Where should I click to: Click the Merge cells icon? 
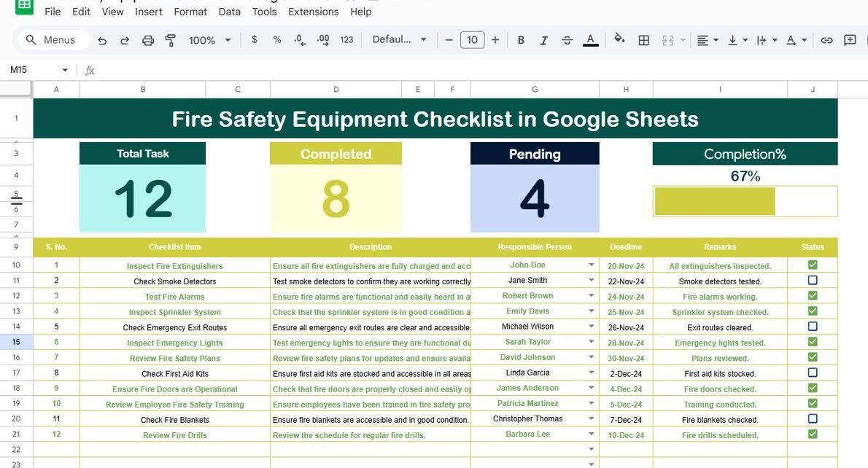coord(668,40)
